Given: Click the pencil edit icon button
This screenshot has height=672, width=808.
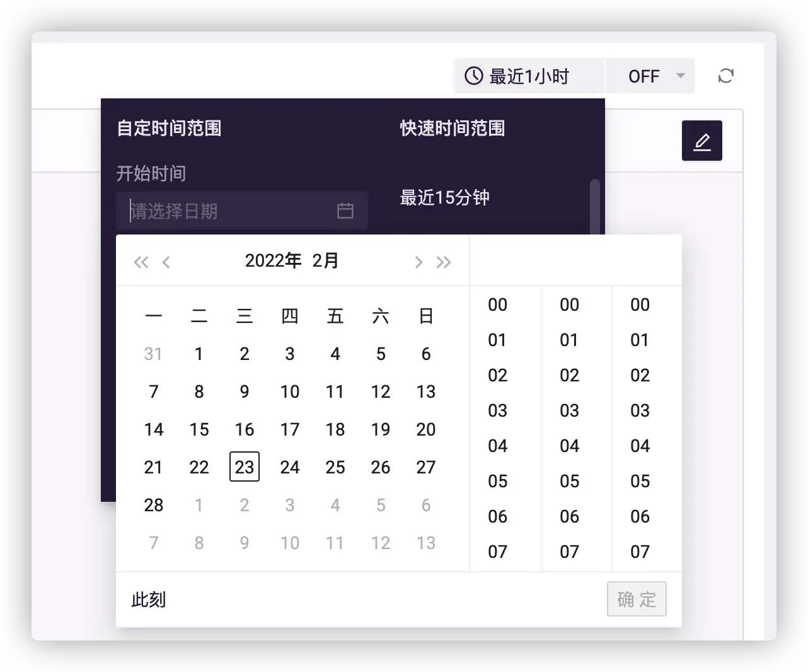Looking at the screenshot, I should tap(701, 141).
